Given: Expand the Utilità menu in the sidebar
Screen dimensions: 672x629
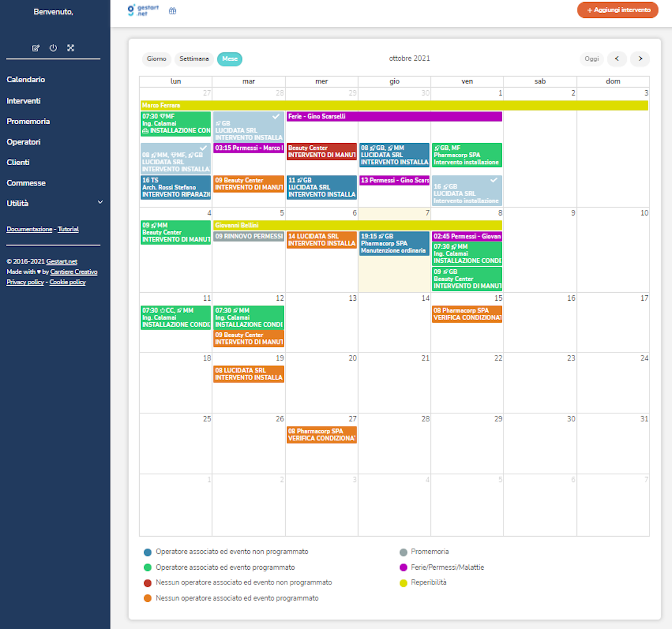Looking at the screenshot, I should (52, 204).
